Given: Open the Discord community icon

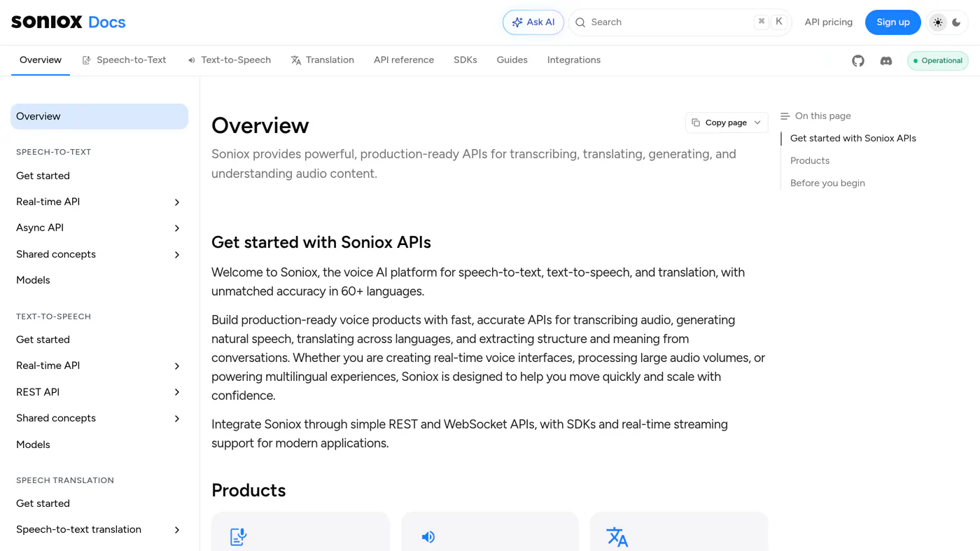Looking at the screenshot, I should [886, 61].
